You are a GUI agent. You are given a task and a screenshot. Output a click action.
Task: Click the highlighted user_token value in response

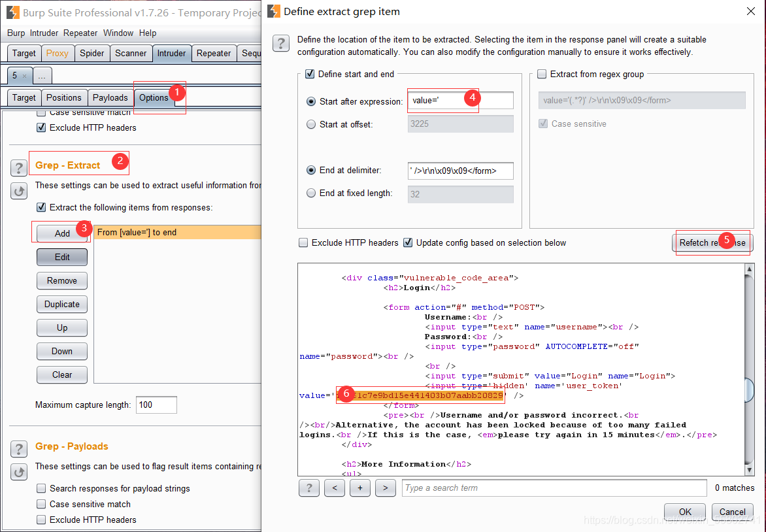(x=421, y=395)
